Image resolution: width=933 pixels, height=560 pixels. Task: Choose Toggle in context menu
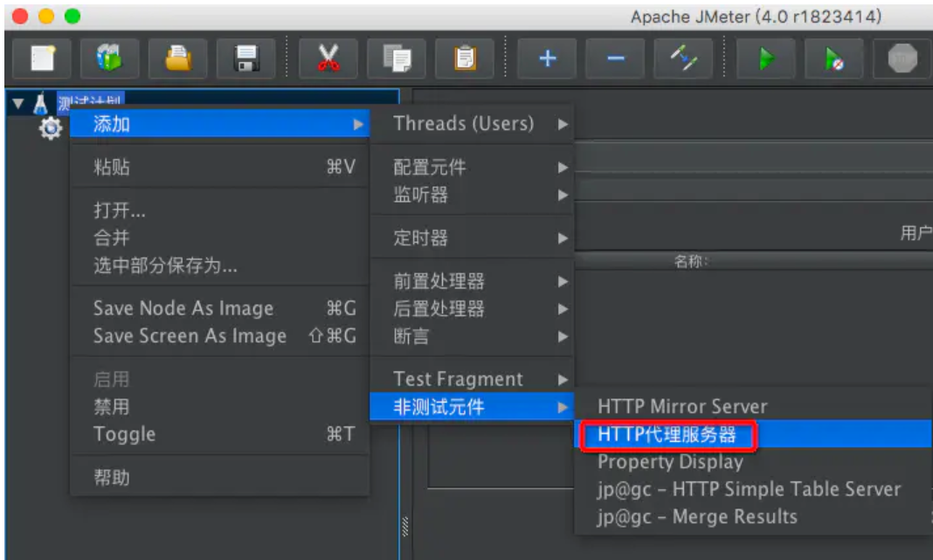[219, 434]
